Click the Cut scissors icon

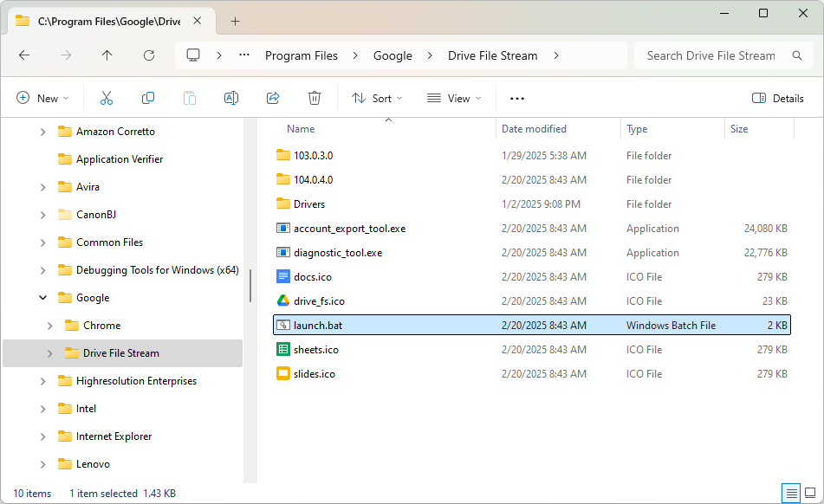(x=107, y=98)
